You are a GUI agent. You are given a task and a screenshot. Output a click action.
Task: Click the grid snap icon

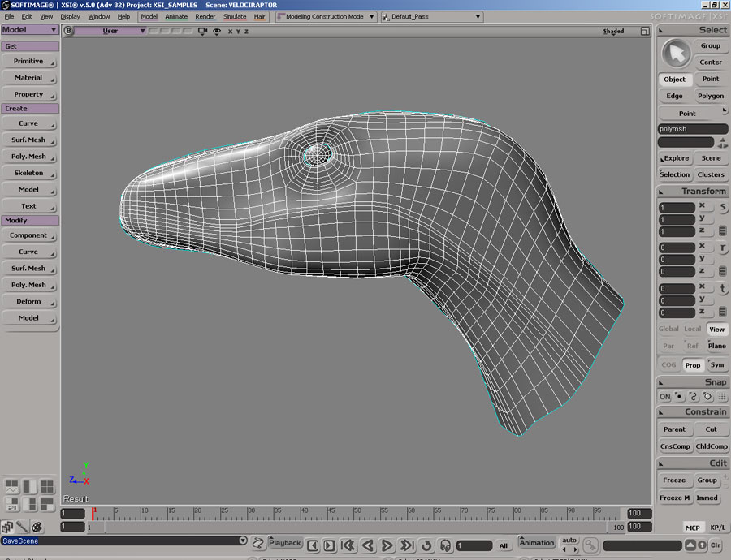tap(722, 397)
